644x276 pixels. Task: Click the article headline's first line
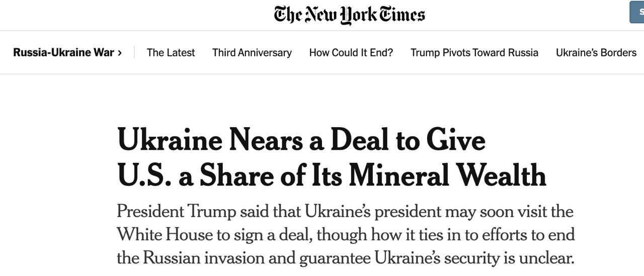pyautogui.click(x=301, y=140)
